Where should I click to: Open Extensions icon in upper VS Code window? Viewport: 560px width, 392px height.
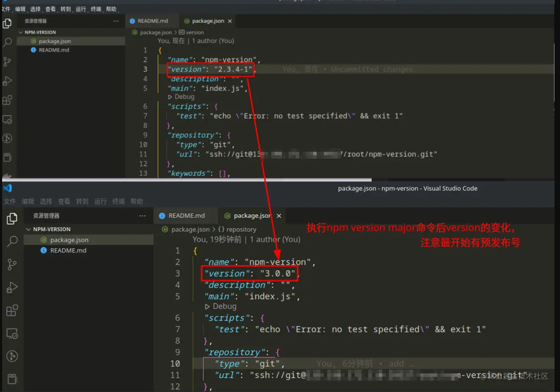[x=7, y=100]
